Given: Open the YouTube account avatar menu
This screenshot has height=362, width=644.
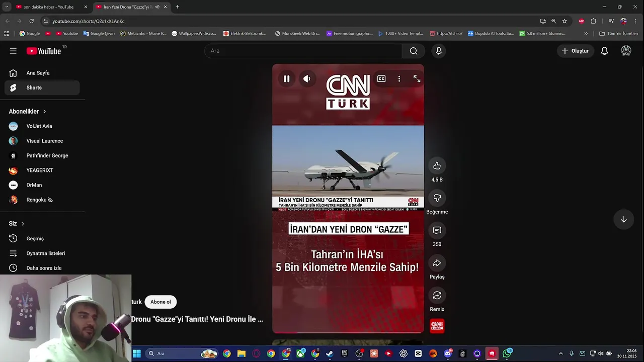Looking at the screenshot, I should [626, 51].
